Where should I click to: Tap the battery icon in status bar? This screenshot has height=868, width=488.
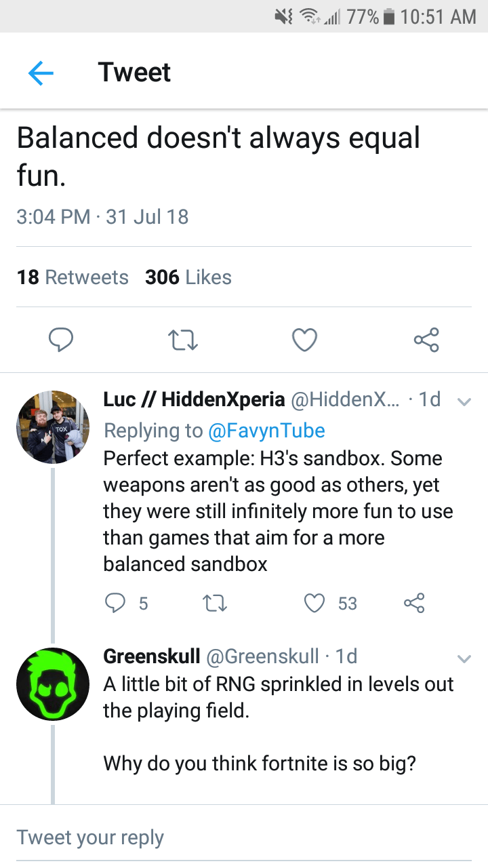(388, 16)
